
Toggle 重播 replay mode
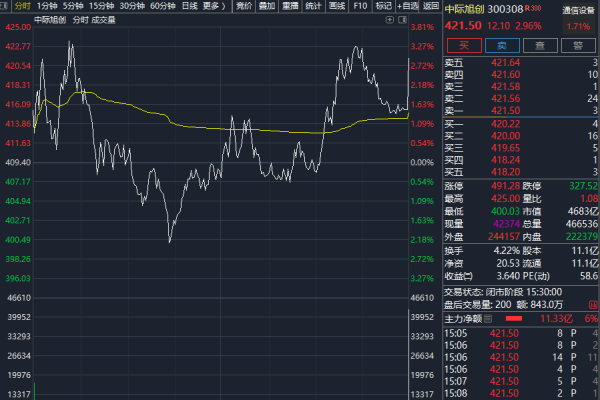(290, 6)
